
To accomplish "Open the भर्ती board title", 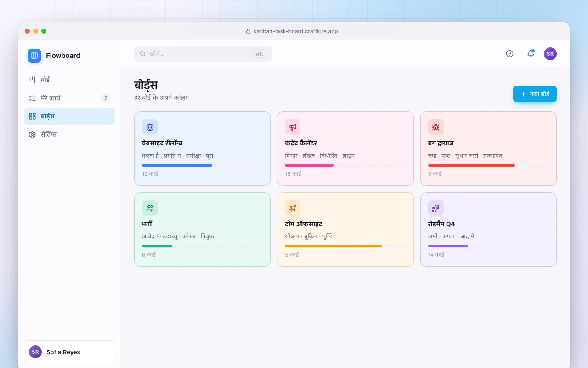I will (147, 224).
